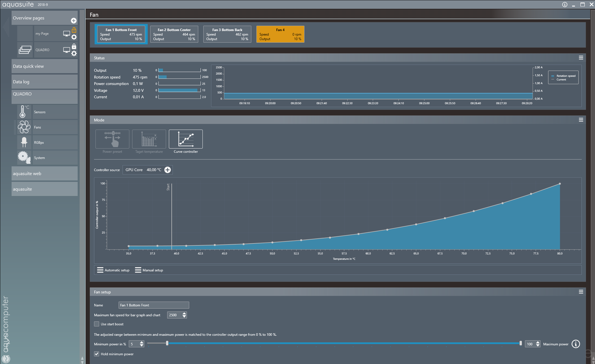Uncheck the Hold minimum power checkbox

pyautogui.click(x=97, y=354)
